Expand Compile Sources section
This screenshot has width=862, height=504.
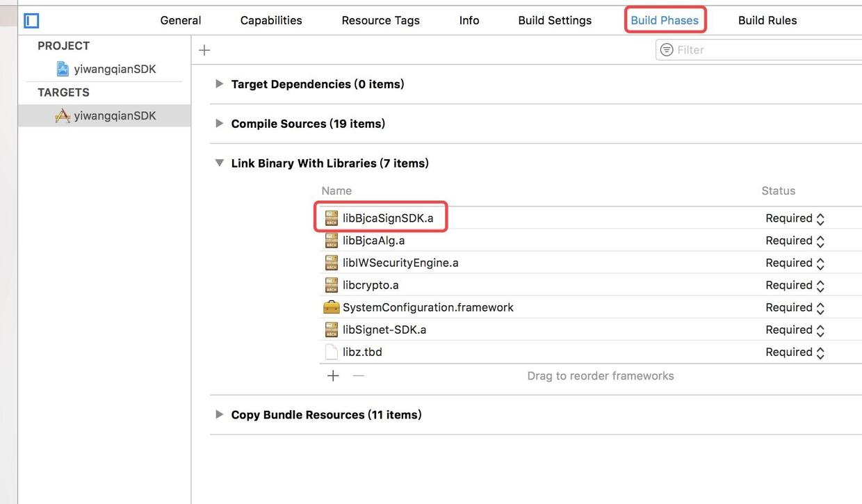click(220, 124)
